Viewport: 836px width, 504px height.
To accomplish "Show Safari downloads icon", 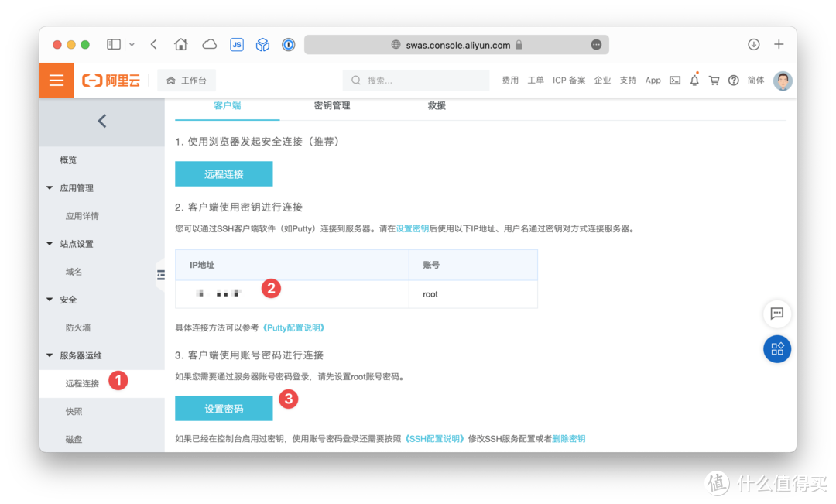I will pyautogui.click(x=753, y=44).
